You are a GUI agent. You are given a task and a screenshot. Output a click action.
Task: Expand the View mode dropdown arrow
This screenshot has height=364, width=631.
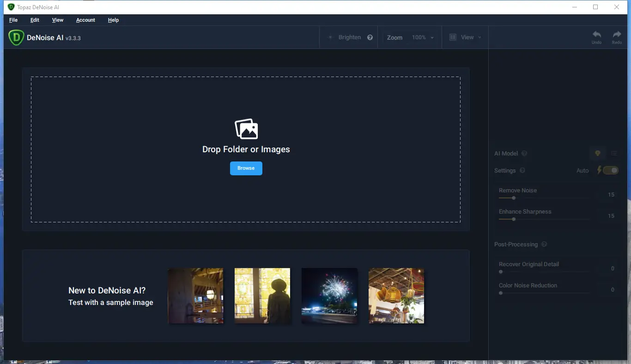coord(479,37)
